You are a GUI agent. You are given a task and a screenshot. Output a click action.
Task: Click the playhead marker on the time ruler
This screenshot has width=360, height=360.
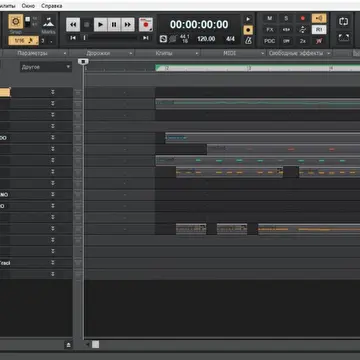coord(83,62)
